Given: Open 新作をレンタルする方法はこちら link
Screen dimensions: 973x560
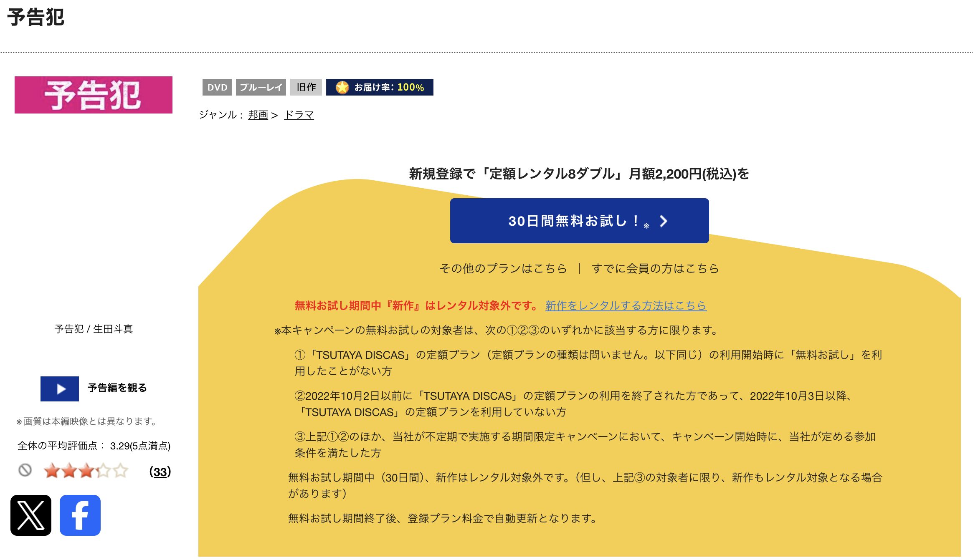Looking at the screenshot, I should pos(626,306).
